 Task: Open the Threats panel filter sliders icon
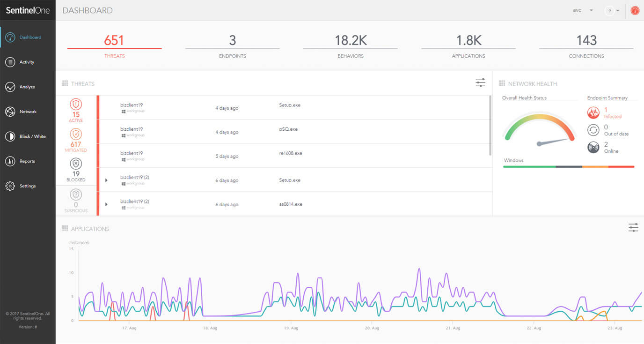point(481,83)
